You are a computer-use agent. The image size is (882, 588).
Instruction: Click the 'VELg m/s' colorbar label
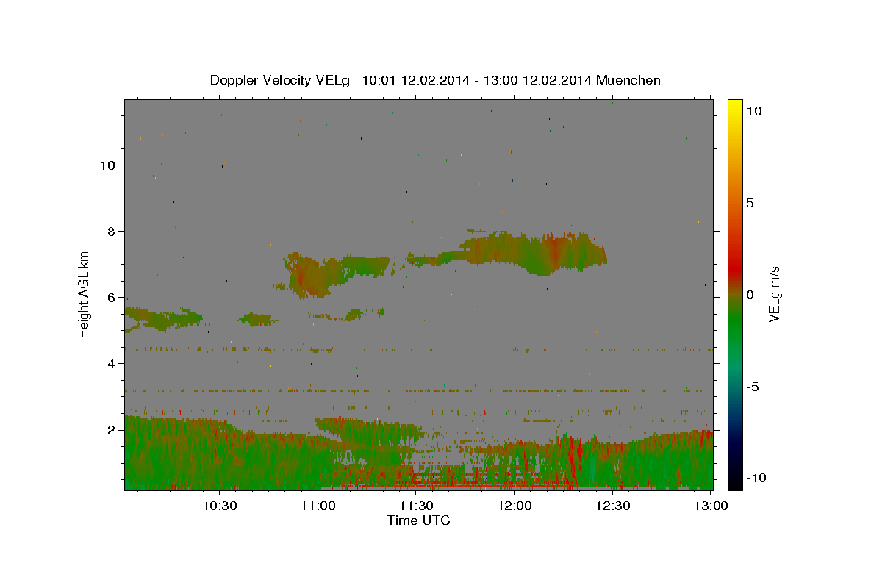(774, 294)
